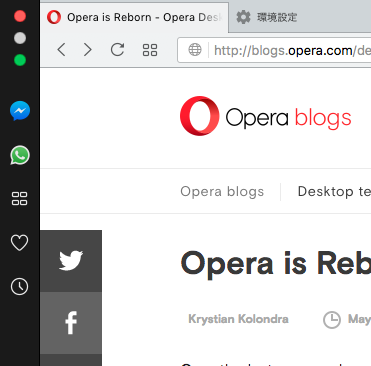
Task: Close the browser window with red button
Action: pyautogui.click(x=20, y=16)
